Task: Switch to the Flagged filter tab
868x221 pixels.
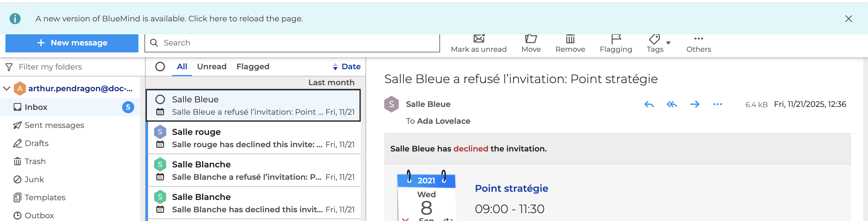Action: point(253,67)
